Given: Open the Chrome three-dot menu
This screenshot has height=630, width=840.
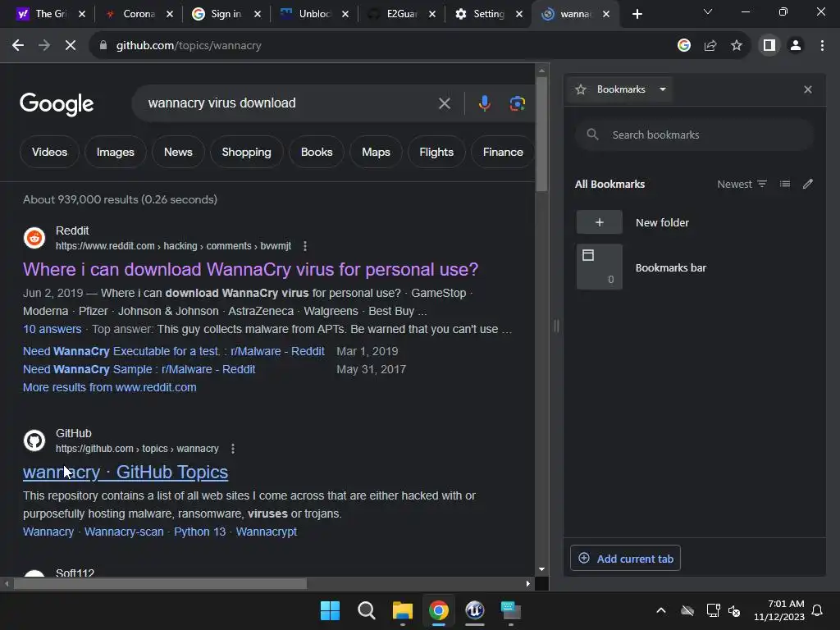Looking at the screenshot, I should 822,46.
